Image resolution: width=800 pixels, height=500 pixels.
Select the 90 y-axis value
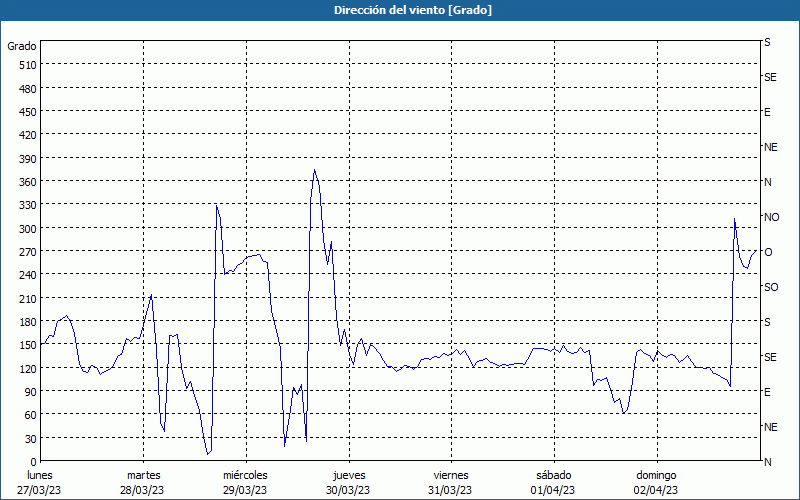[x=31, y=392]
